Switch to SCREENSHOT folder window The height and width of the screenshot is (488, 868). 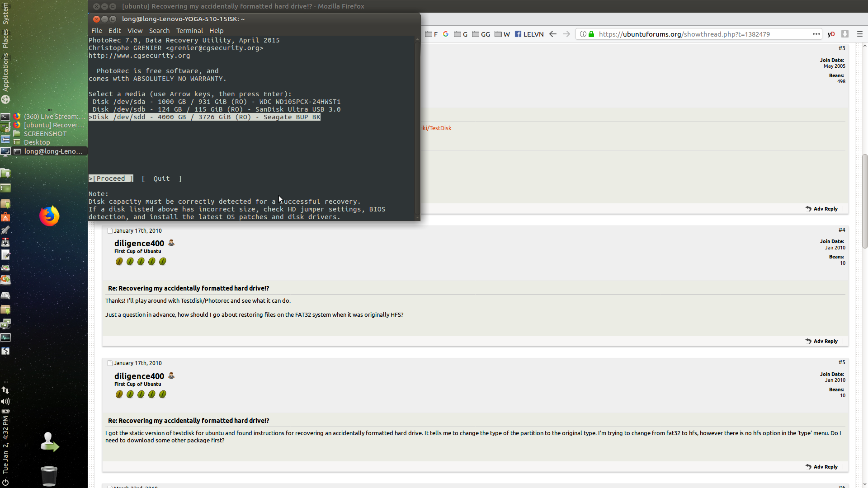tap(49, 134)
